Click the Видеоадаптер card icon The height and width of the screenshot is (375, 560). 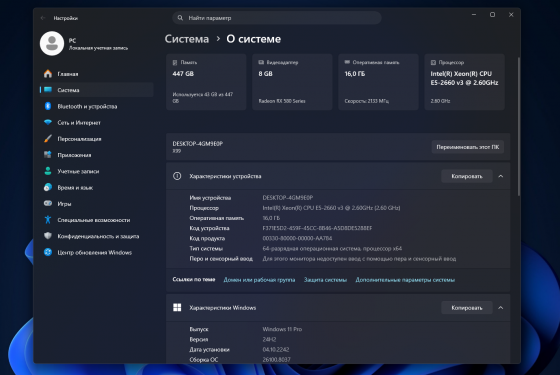tap(261, 62)
